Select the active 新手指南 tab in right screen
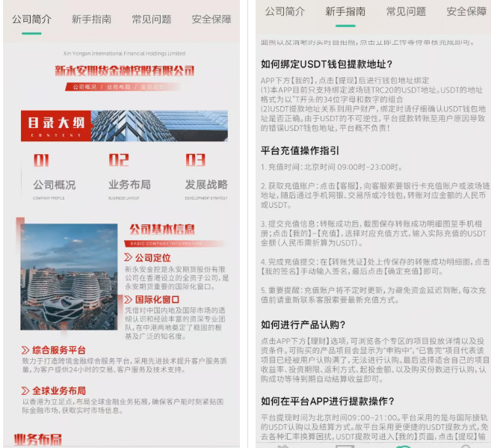Viewport: 491px width, 448px height. click(345, 11)
